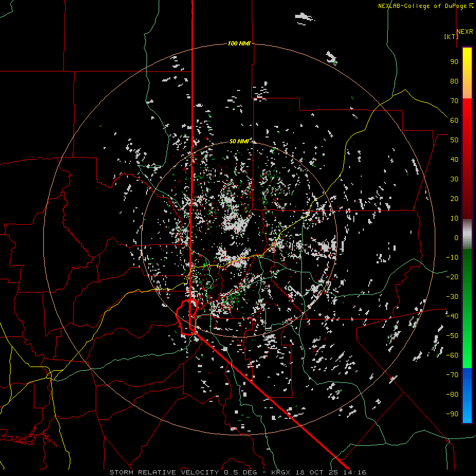476x476 pixels.
Task: Click the KRGX radar site identifier
Action: (281, 472)
